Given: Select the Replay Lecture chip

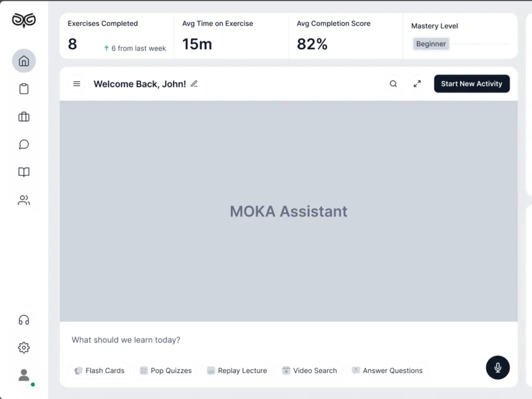Looking at the screenshot, I should click(x=237, y=370).
